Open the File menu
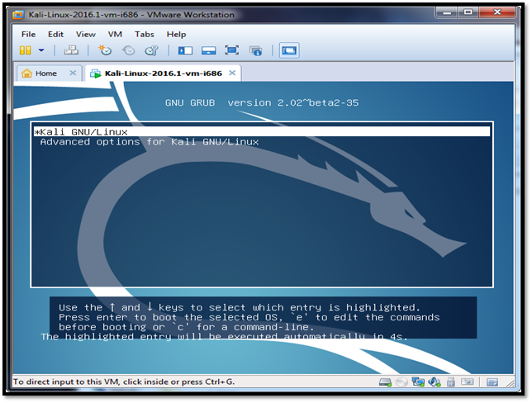The height and width of the screenshot is (403, 532). (x=28, y=34)
